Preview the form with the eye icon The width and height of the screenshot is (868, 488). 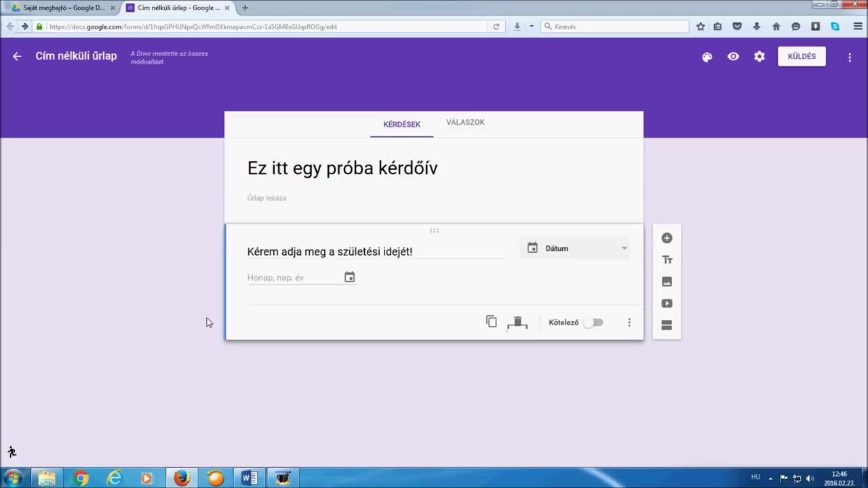click(733, 56)
